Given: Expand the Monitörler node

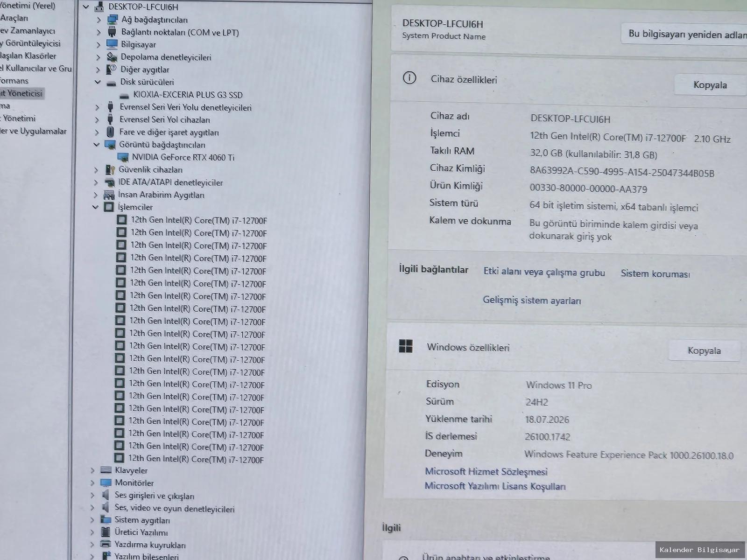Looking at the screenshot, I should tap(92, 483).
